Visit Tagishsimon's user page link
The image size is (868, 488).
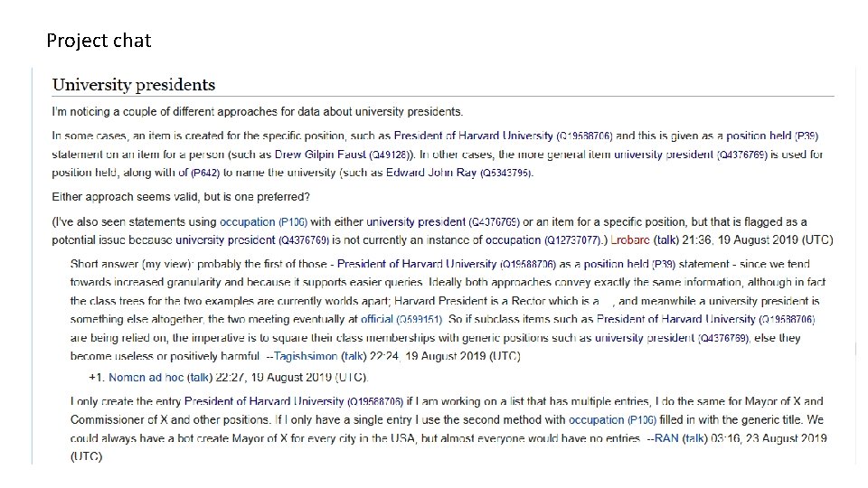306,356
